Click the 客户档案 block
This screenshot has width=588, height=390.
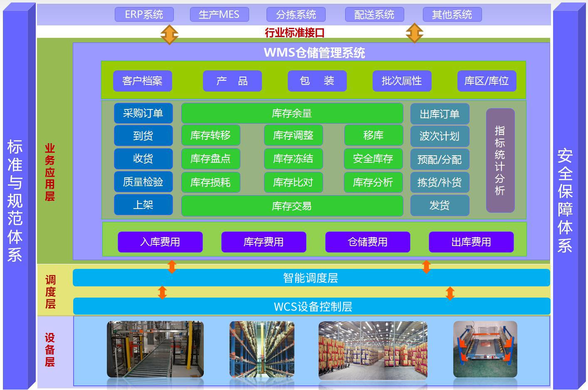pyautogui.click(x=142, y=81)
